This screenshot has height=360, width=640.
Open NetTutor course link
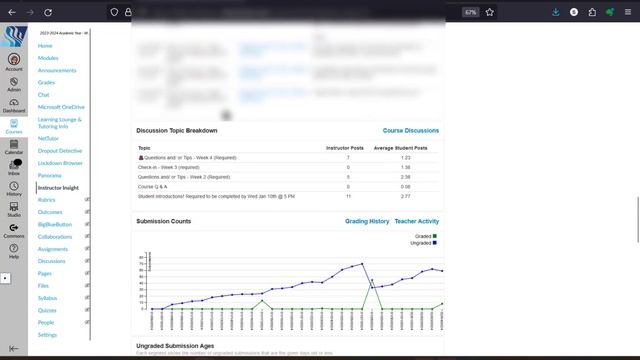[48, 138]
